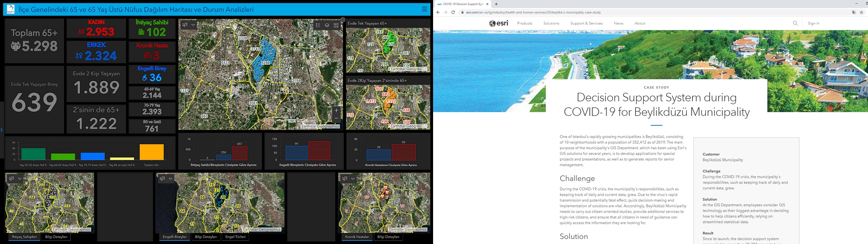The image size is (868, 244).
Task: Click the Evde Tek Yaşayan Birey 639 card
Action: pyautogui.click(x=34, y=100)
